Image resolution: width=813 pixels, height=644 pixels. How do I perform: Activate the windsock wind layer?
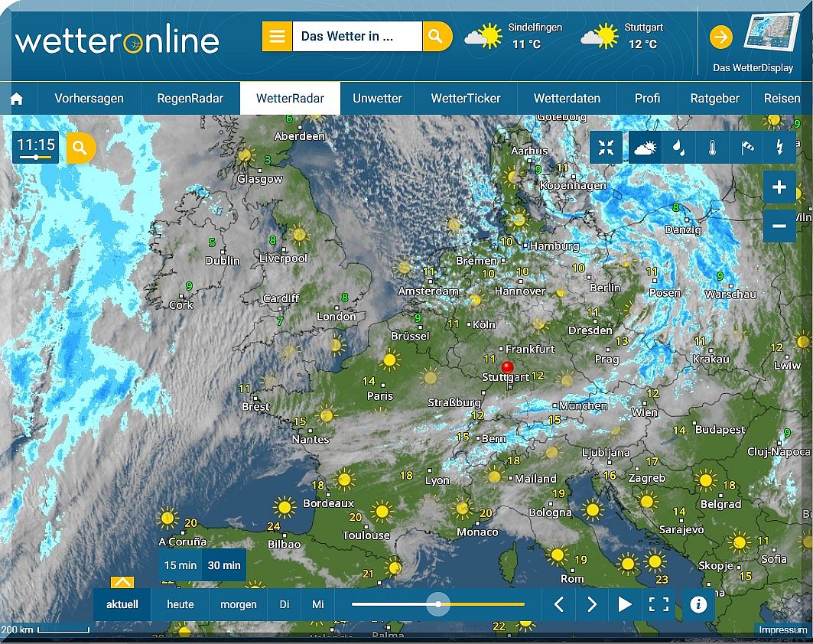click(x=746, y=148)
